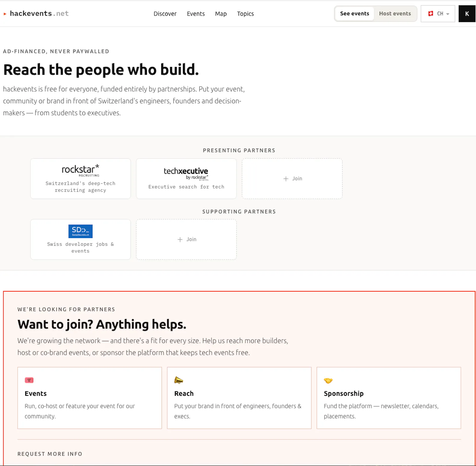476x466 pixels.
Task: Click the blue SD SwissDevJobs logo
Action: click(80, 231)
